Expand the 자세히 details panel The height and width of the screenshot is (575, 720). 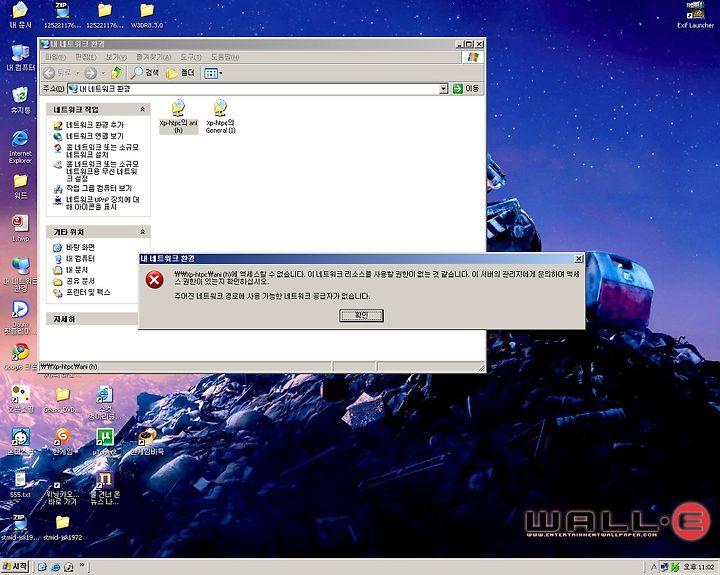click(92, 319)
